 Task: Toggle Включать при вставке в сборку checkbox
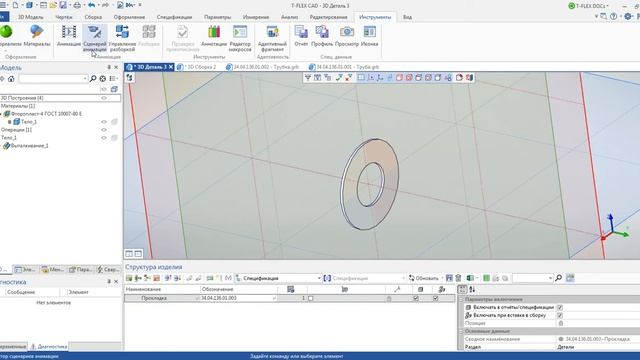point(560,316)
